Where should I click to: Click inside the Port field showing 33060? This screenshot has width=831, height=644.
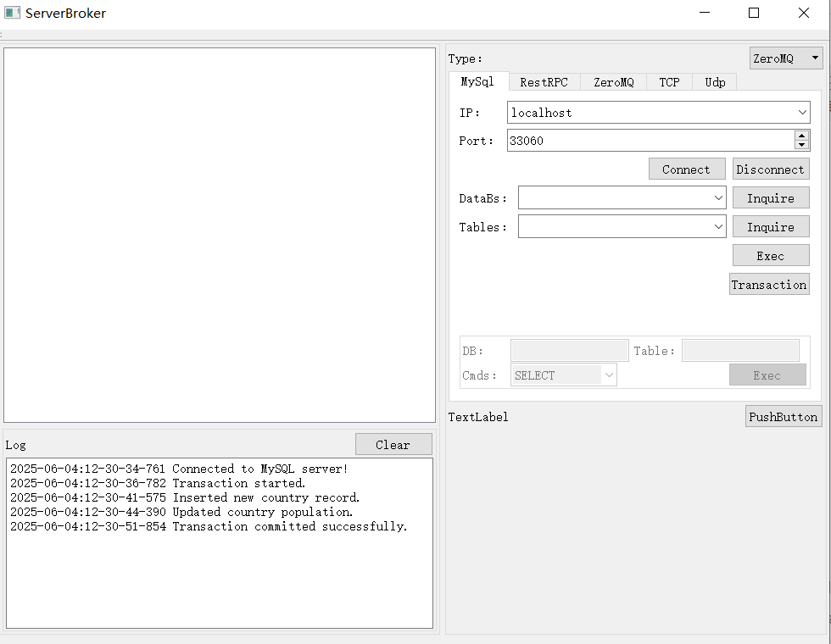[650, 141]
